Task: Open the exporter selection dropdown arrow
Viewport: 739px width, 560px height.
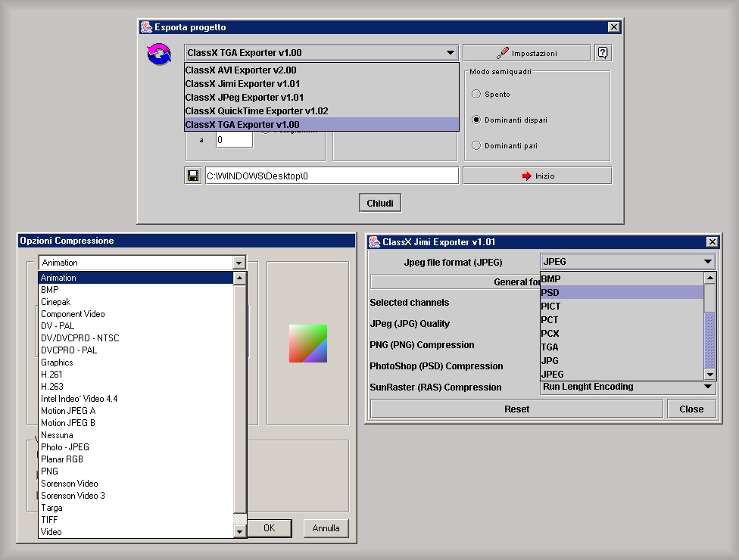Action: (x=451, y=53)
